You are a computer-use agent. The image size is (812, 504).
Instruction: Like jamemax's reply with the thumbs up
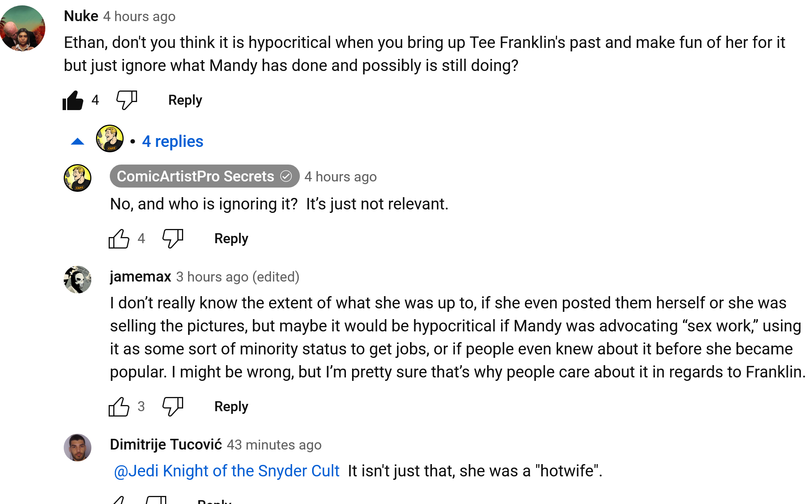119,407
